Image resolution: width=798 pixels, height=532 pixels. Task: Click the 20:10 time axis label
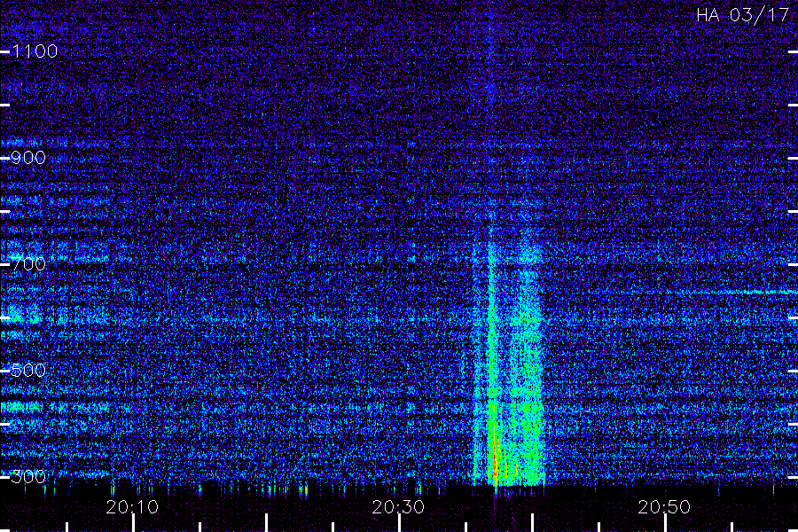click(x=132, y=507)
